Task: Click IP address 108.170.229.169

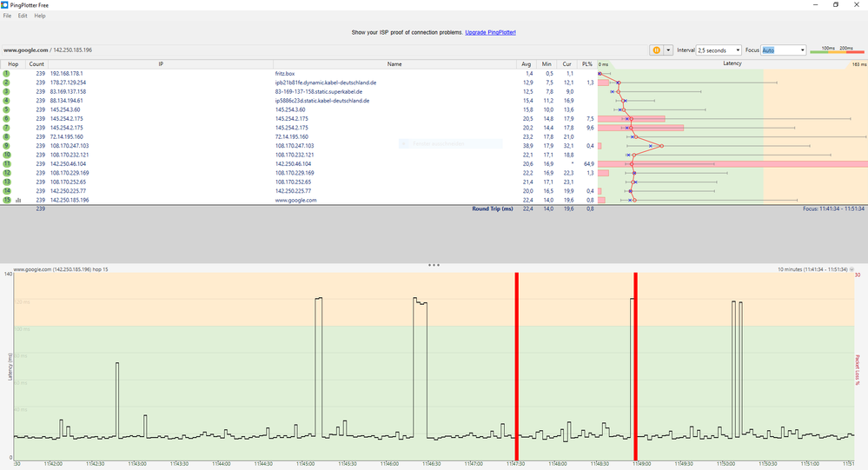Action: click(70, 173)
